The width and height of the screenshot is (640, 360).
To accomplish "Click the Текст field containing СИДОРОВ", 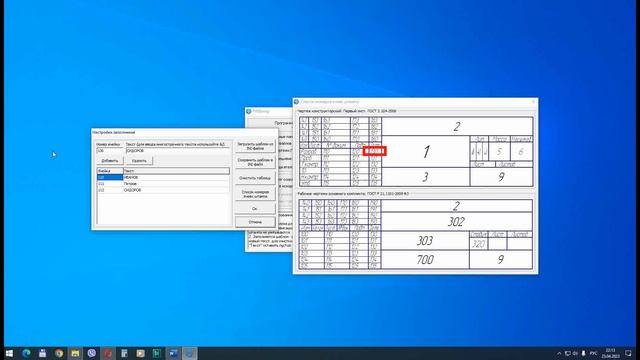I will (x=178, y=151).
